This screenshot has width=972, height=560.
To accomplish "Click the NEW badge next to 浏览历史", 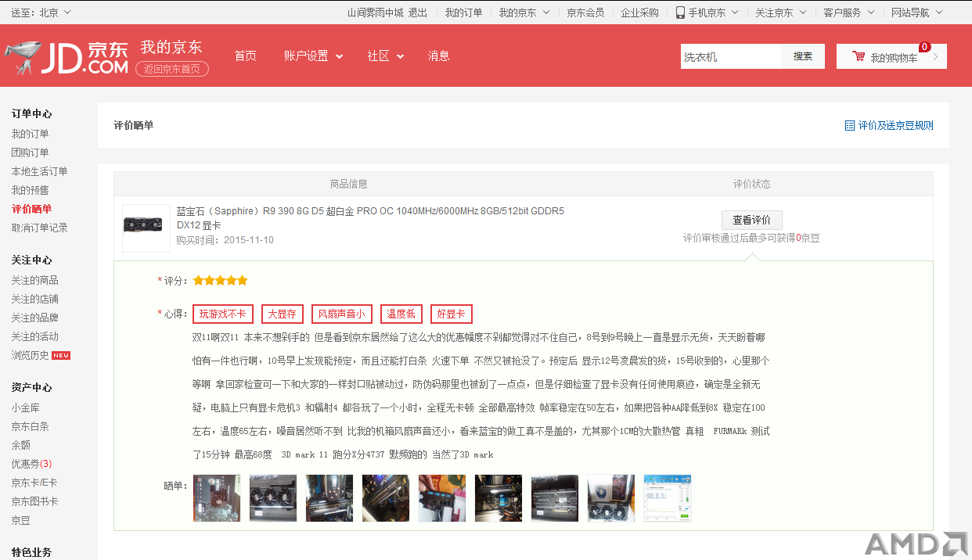I will coord(61,356).
